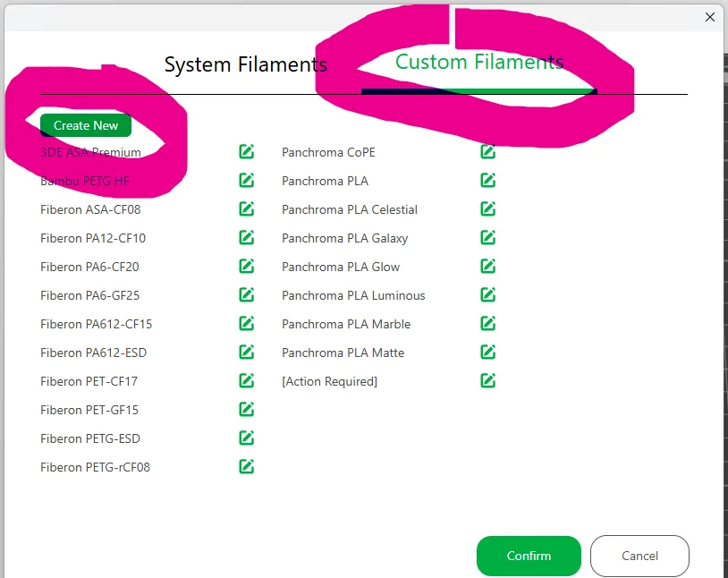Edit the Panchroma PLA Celestial preset
Image resolution: width=728 pixels, height=578 pixels.
pyautogui.click(x=488, y=209)
